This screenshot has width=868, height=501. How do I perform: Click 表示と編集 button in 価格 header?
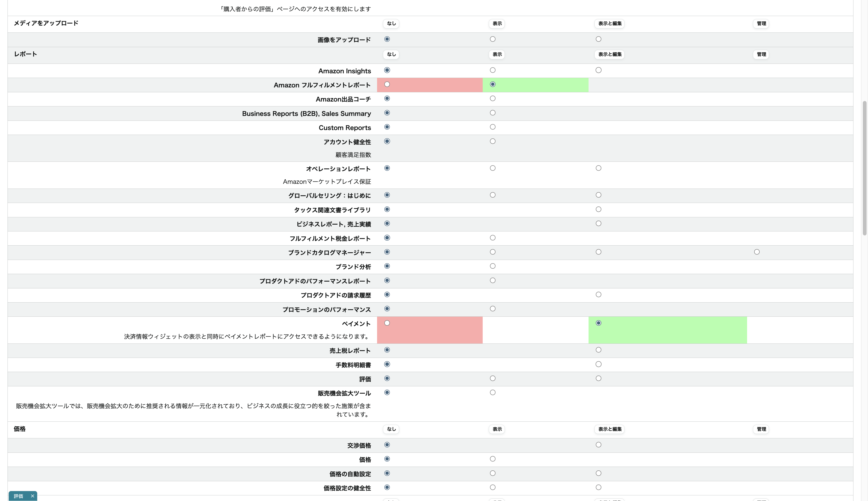pos(609,429)
